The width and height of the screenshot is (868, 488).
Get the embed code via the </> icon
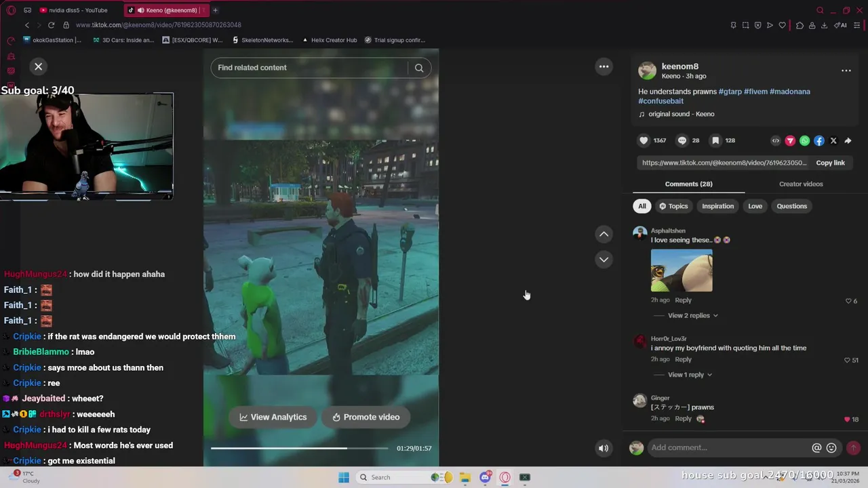tap(776, 141)
